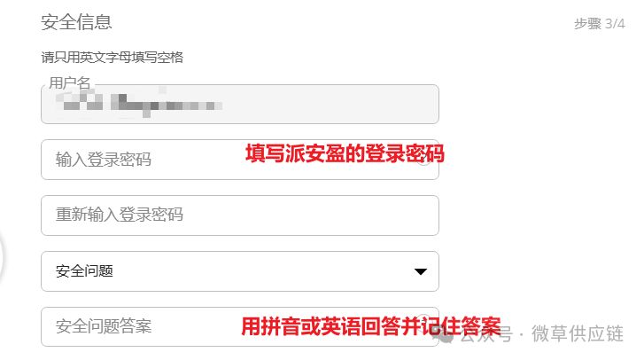Click the 微草供应链 watermark text
The height and width of the screenshot is (360, 644).
[x=578, y=333]
